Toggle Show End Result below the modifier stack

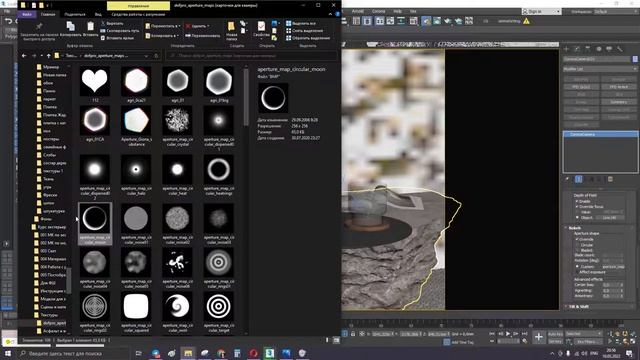578,179
